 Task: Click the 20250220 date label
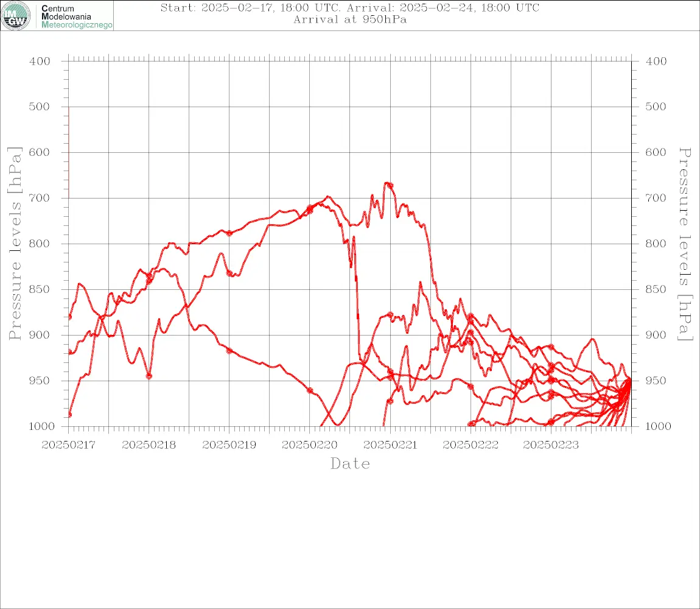[x=309, y=445]
